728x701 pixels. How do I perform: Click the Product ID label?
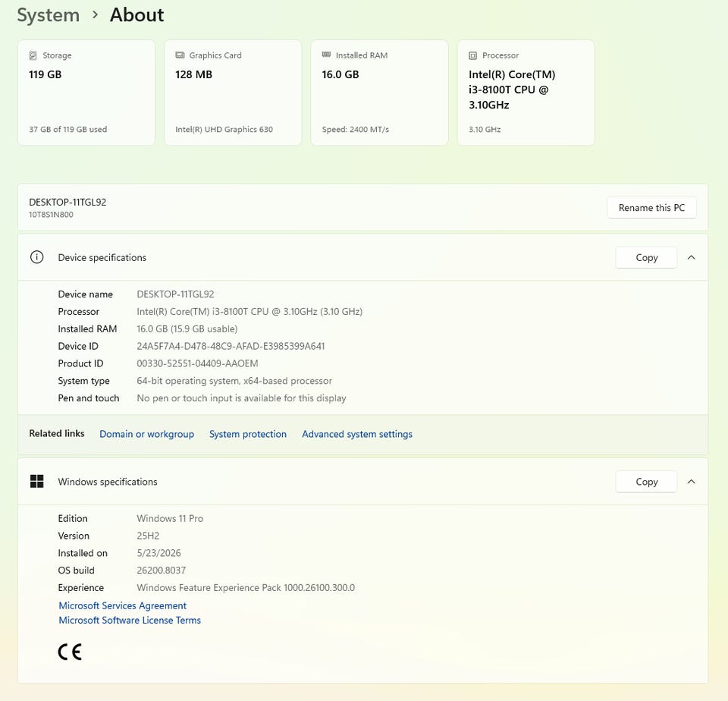pos(81,363)
